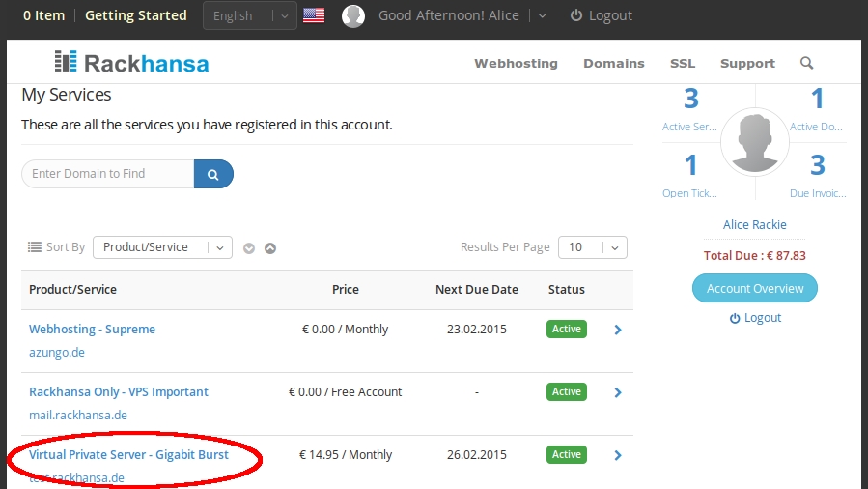Click the Total Due € 87.83 text
The width and height of the screenshot is (868, 489).
[x=754, y=255]
